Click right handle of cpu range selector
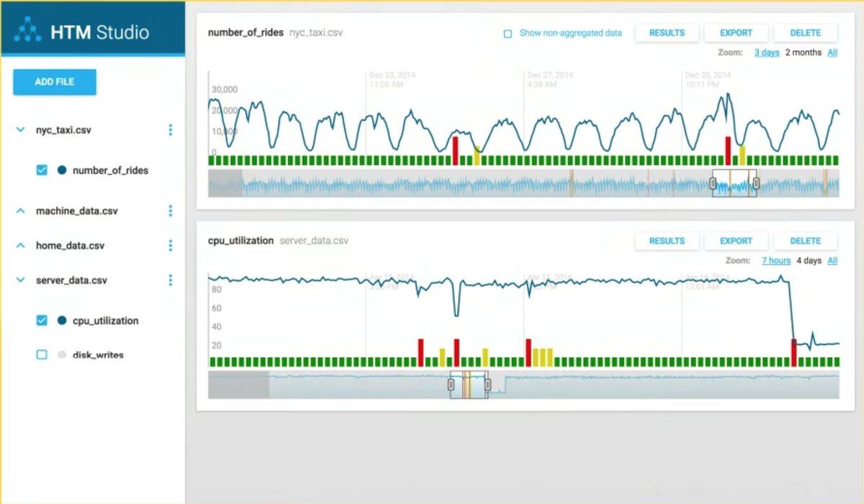This screenshot has width=864, height=504. tap(487, 385)
